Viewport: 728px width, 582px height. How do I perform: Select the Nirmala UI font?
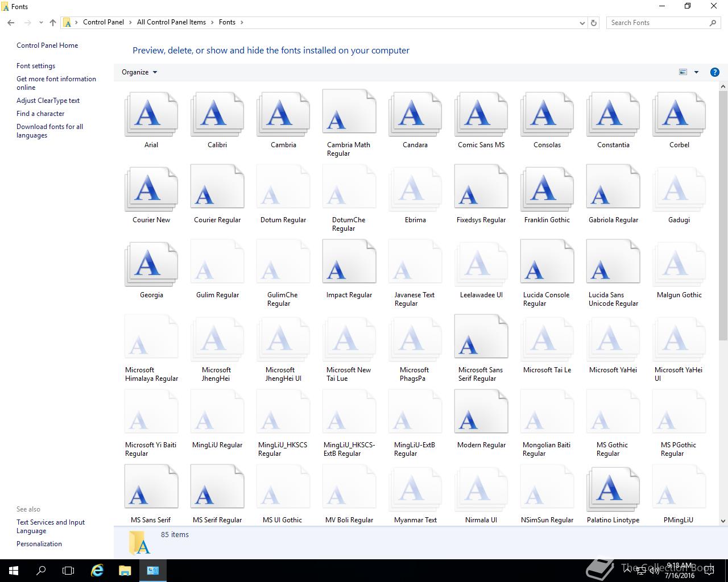click(x=481, y=490)
